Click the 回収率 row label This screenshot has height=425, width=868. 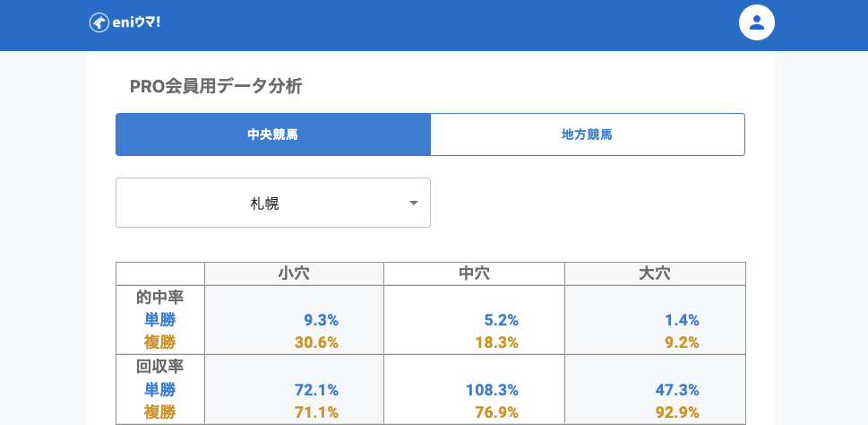coord(159,367)
